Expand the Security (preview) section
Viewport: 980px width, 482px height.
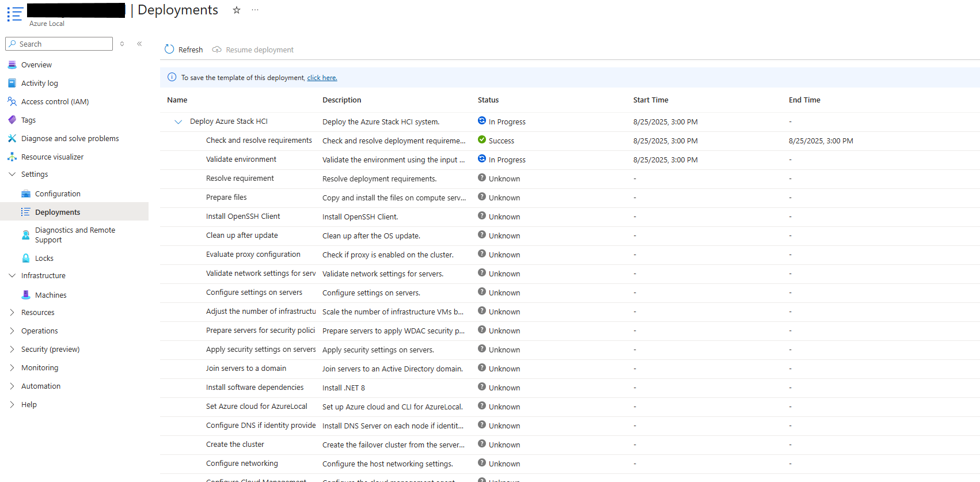12,349
